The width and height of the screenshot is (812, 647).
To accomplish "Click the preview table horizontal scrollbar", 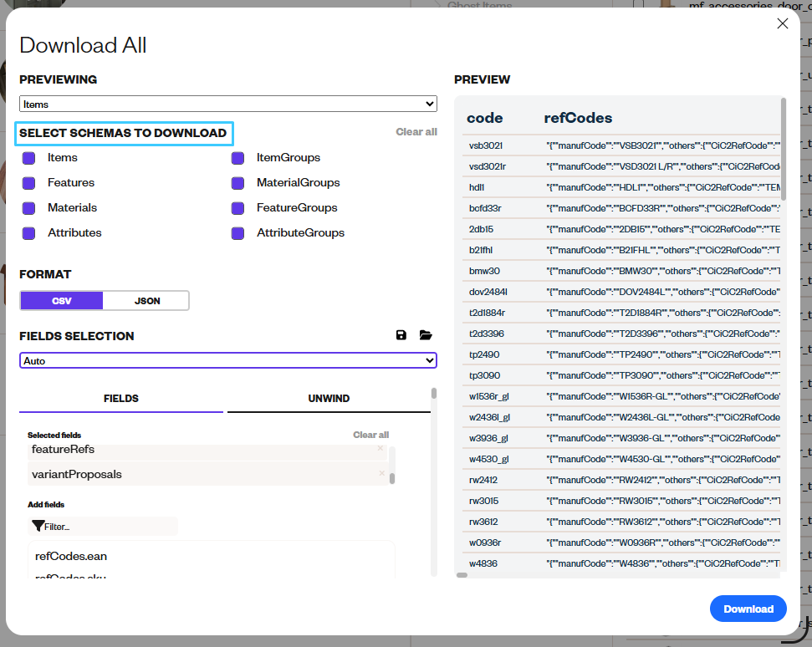I will point(462,575).
